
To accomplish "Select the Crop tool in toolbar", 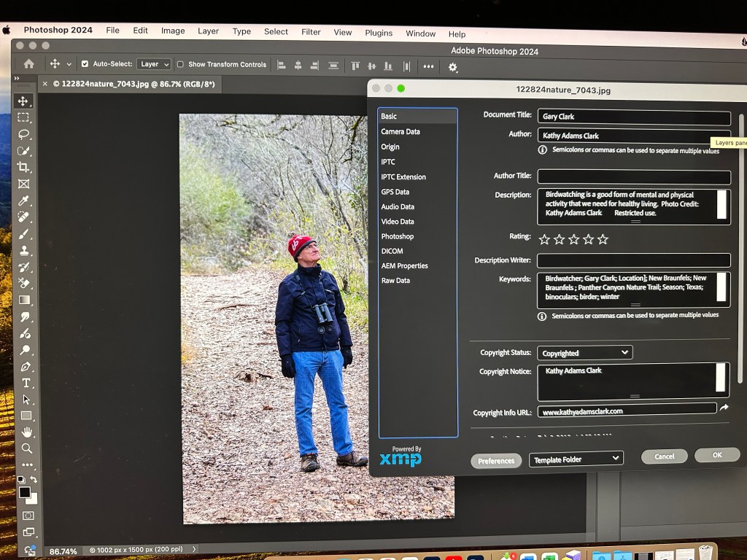I will tap(24, 167).
